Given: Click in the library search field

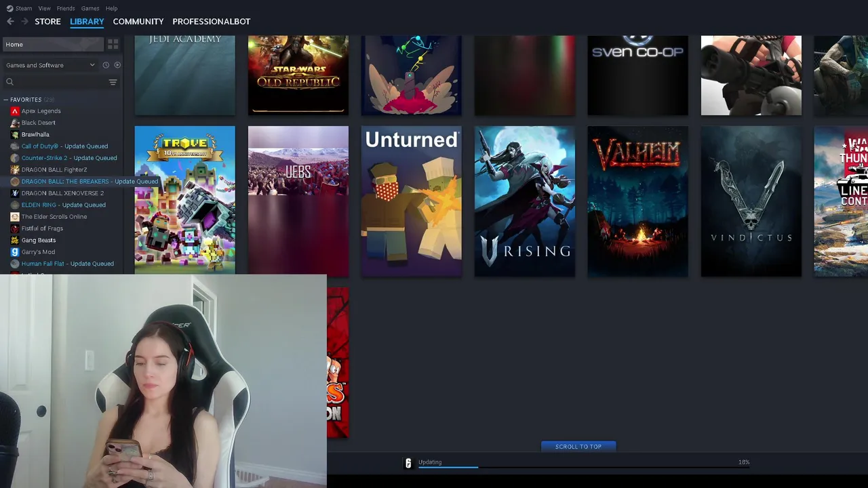Looking at the screenshot, I should (x=61, y=82).
